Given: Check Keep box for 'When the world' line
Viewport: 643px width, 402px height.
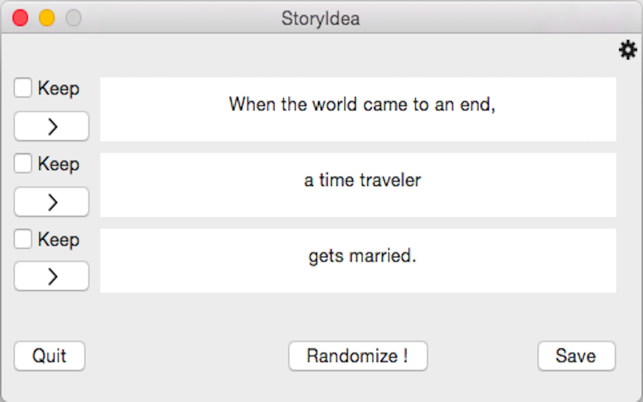Looking at the screenshot, I should tap(23, 88).
